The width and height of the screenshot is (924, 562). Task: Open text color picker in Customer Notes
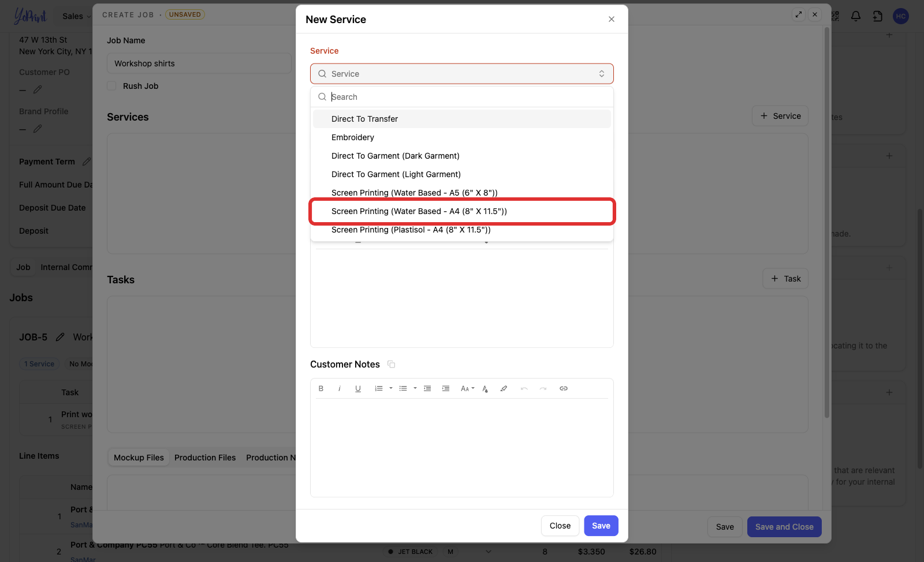[x=485, y=388]
